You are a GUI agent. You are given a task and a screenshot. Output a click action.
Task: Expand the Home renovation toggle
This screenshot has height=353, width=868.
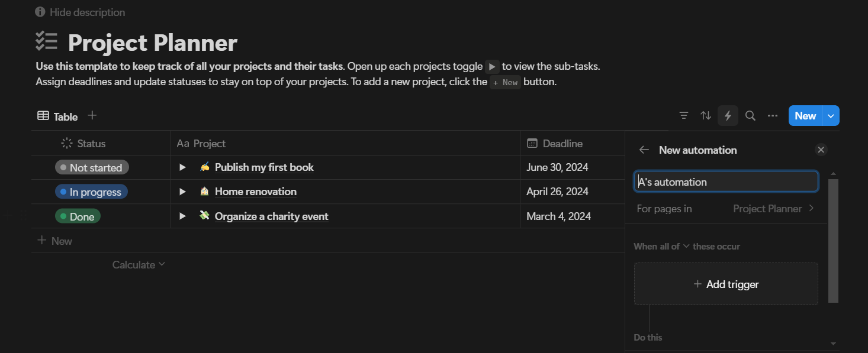[183, 192]
